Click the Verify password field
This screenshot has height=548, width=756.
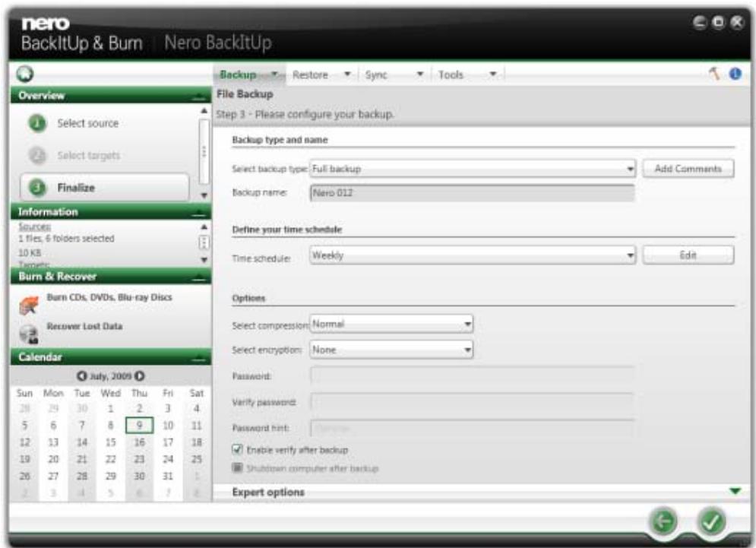point(472,402)
